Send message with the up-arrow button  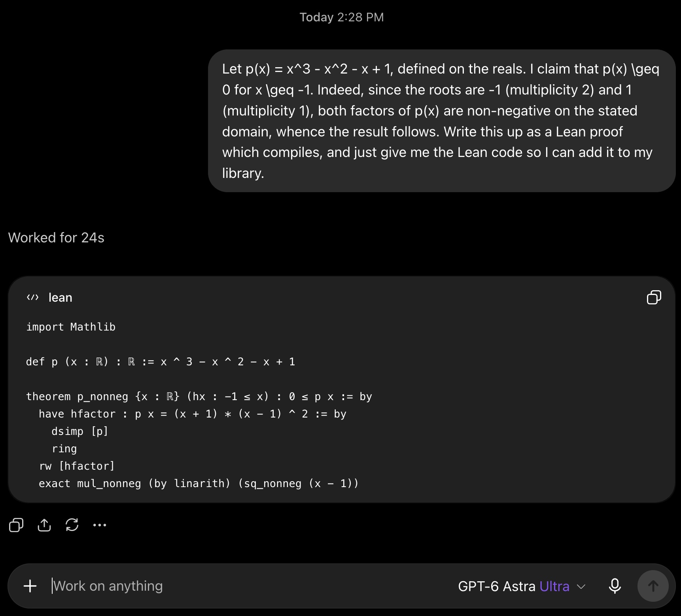tap(653, 586)
